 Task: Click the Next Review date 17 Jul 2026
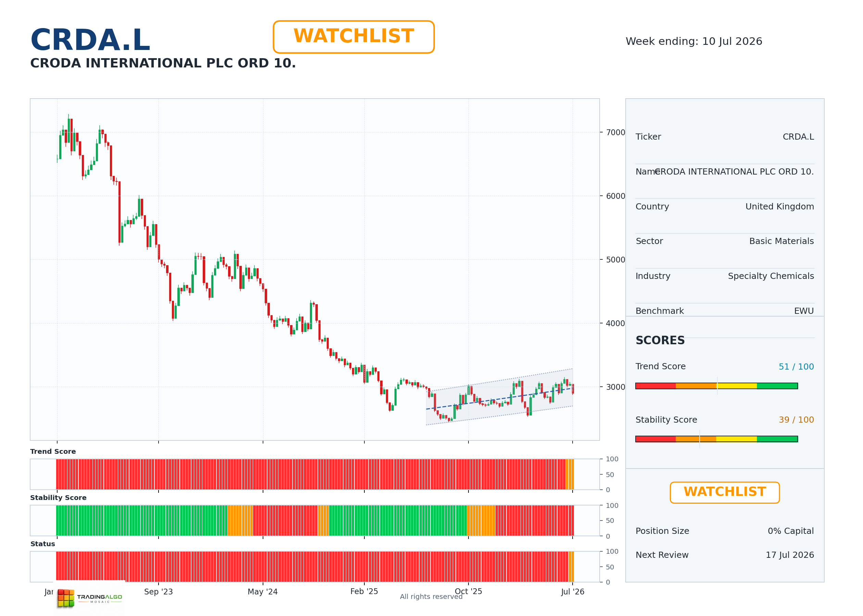click(x=790, y=555)
